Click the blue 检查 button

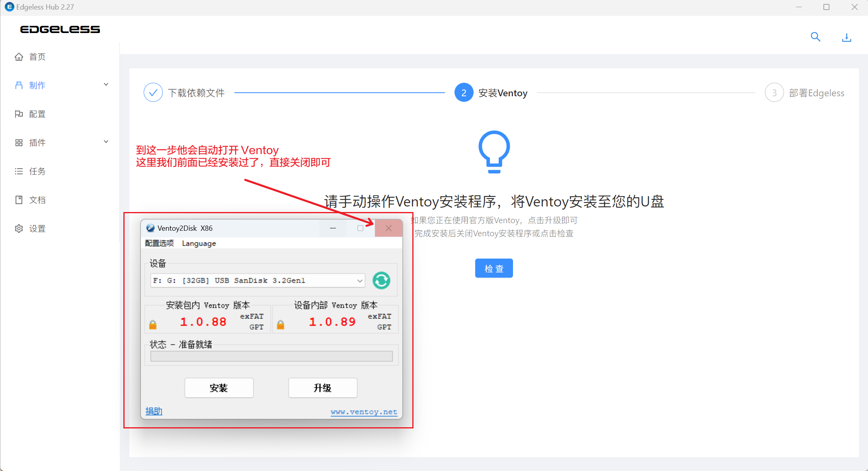[x=494, y=269]
